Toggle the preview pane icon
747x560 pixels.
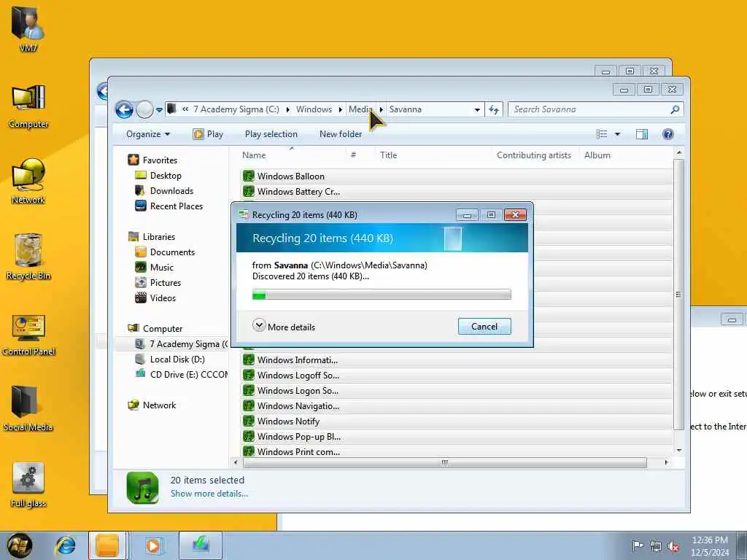[x=642, y=134]
